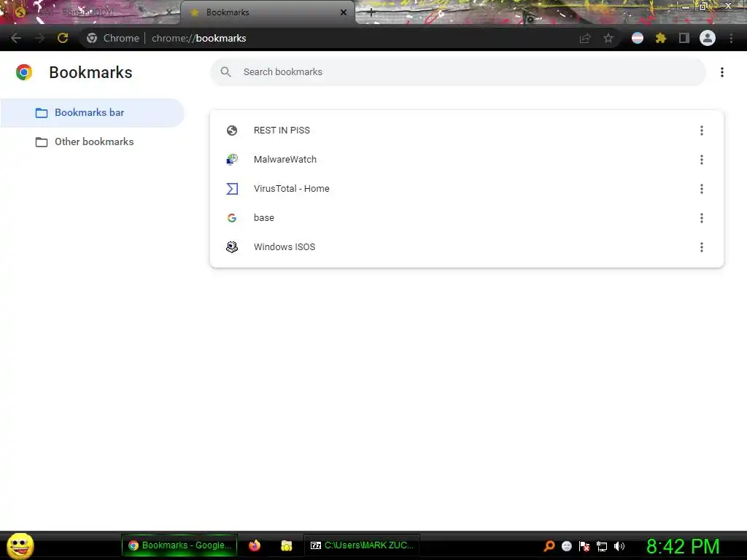Viewport: 747px width, 560px height.
Task: Reload the bookmarks page
Action: (x=63, y=38)
